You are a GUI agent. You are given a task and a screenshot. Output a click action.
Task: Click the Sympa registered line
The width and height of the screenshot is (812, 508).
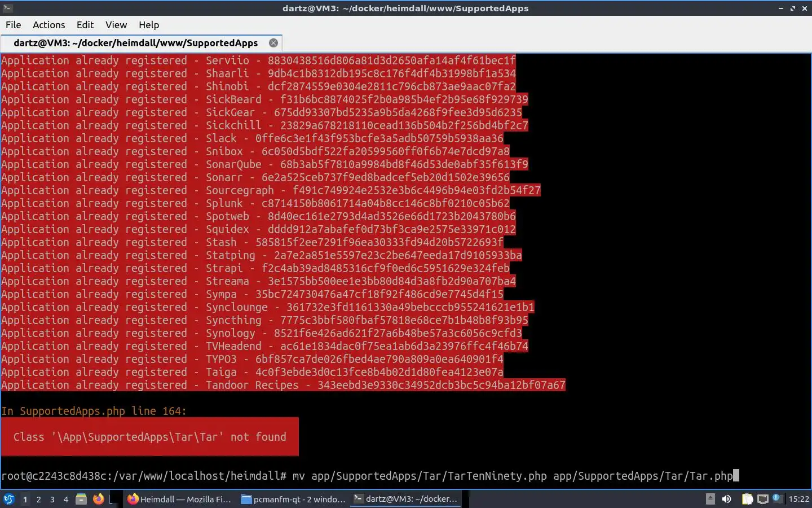[252, 294]
